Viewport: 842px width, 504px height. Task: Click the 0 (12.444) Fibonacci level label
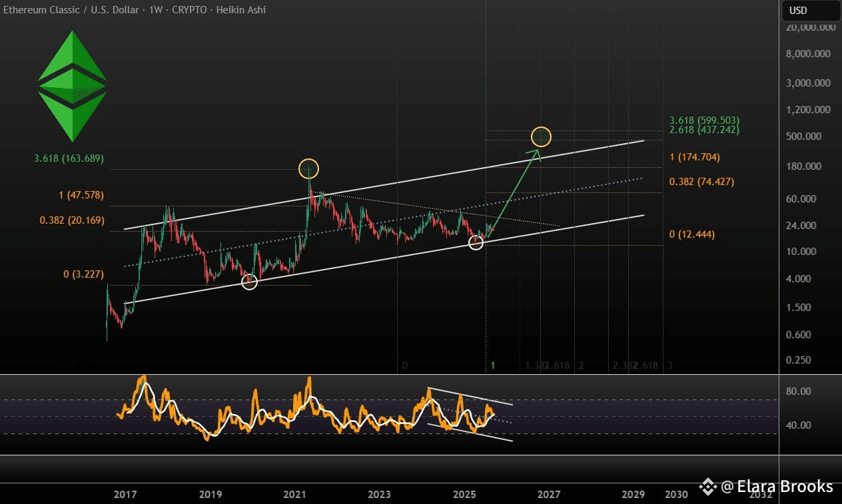click(692, 234)
